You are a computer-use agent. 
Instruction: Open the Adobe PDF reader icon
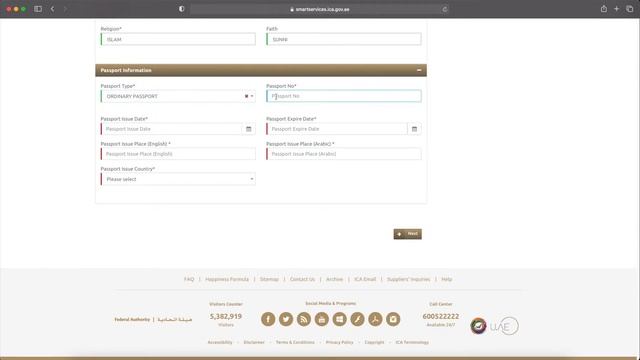[376, 319]
